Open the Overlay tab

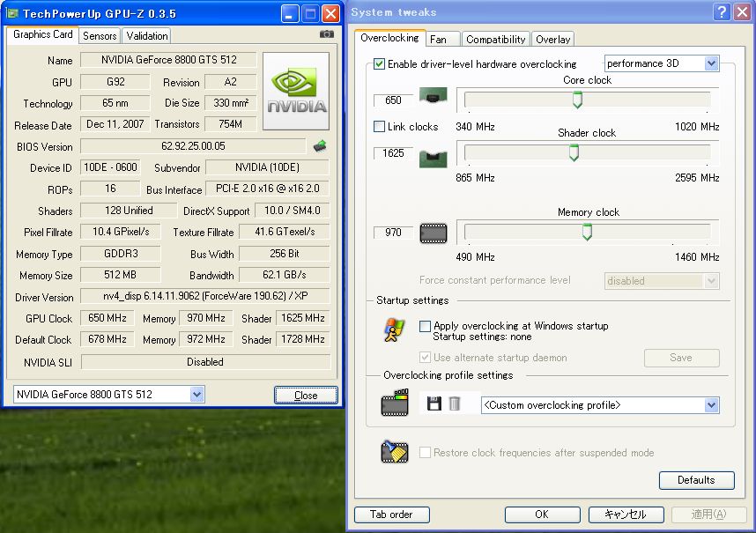[553, 40]
